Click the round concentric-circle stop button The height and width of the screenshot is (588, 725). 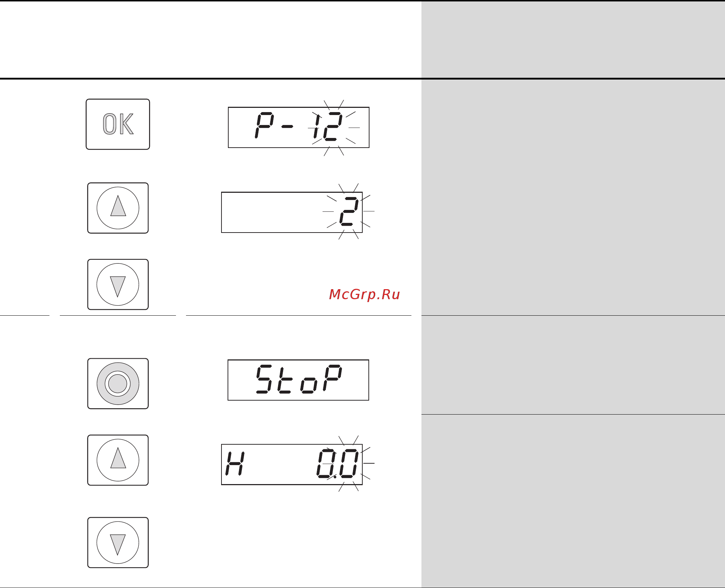click(118, 383)
